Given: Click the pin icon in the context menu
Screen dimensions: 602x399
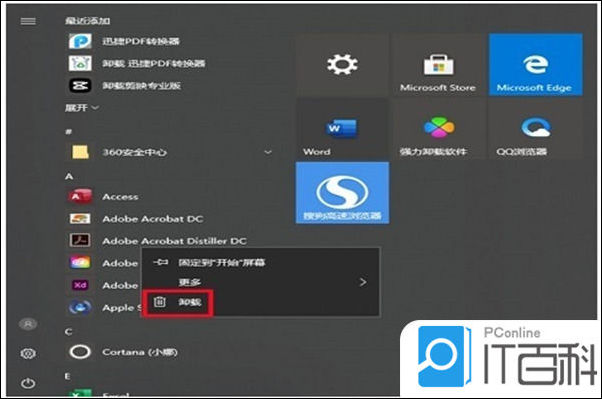Looking at the screenshot, I should (160, 262).
